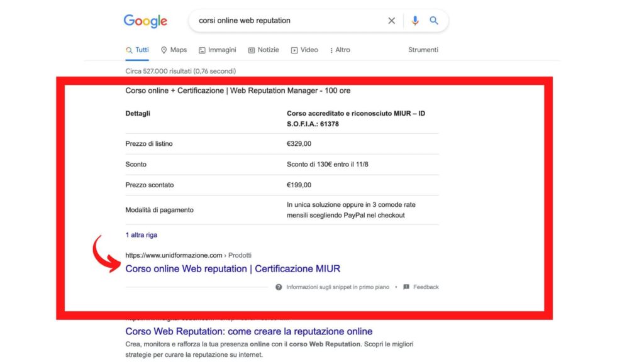
Task: Select the 'Prezzo di listino' row label
Action: point(149,144)
